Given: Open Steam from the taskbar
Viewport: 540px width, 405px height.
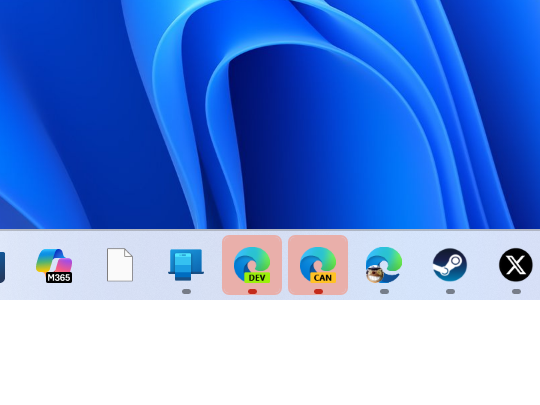Looking at the screenshot, I should point(450,264).
